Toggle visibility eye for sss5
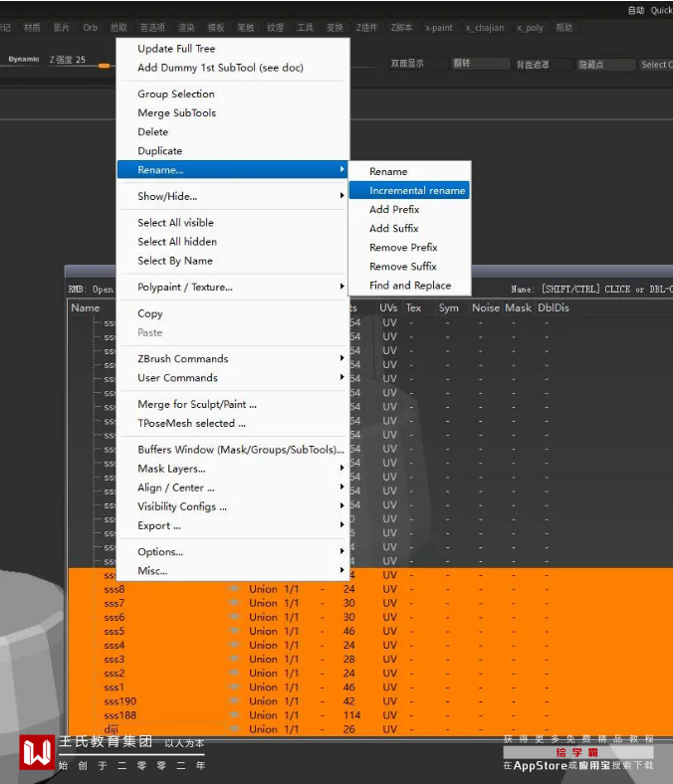 coord(233,631)
